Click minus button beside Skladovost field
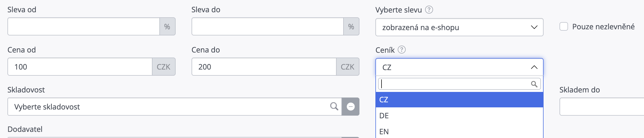The height and width of the screenshot is (138, 644). click(350, 107)
